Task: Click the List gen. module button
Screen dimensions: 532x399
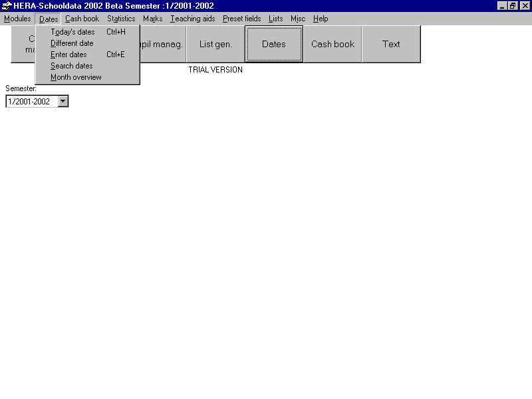Action: [215, 44]
